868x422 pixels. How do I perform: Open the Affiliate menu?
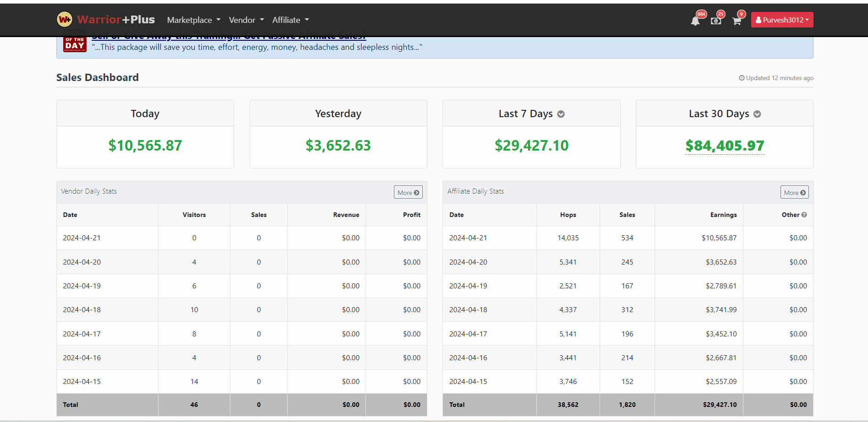(x=290, y=20)
